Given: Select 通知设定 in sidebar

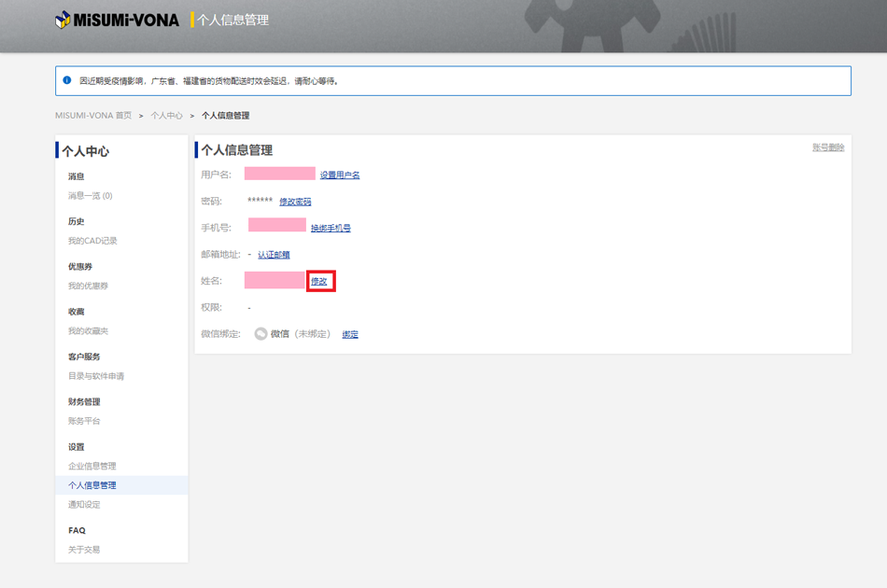Looking at the screenshot, I should pos(84,505).
